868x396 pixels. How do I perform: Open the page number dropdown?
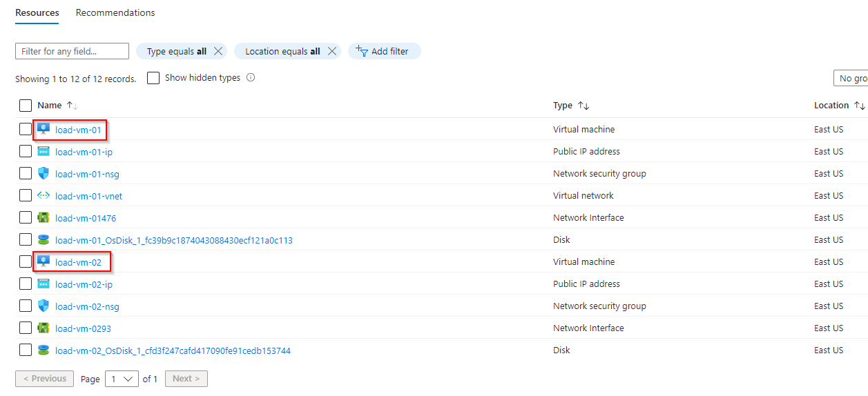tap(122, 379)
